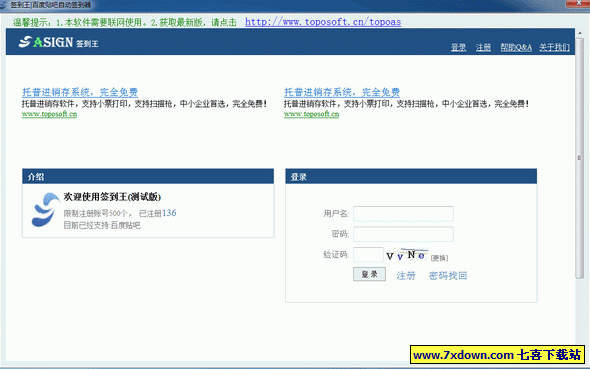Click the 用户名 input field
590x369 pixels.
[x=403, y=214]
